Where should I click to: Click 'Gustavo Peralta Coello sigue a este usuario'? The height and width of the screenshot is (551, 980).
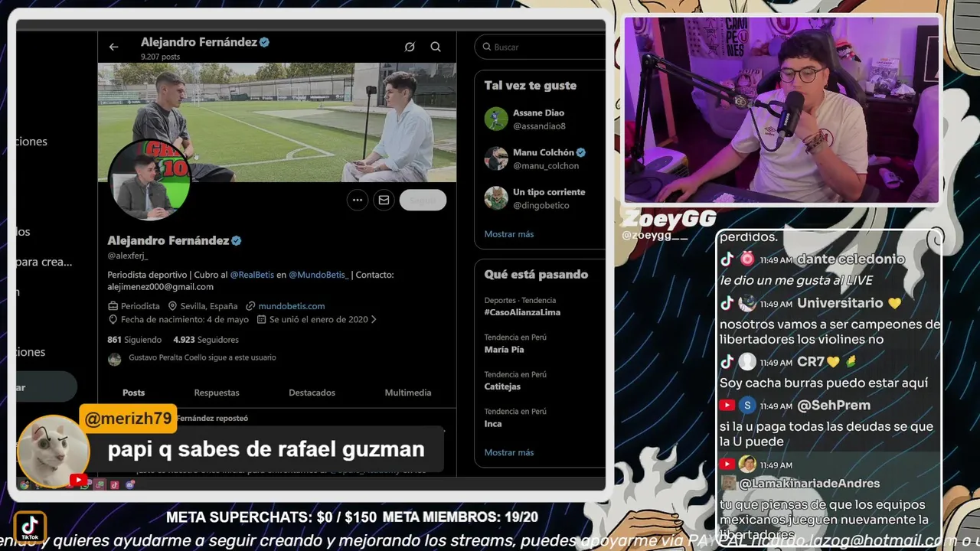click(202, 357)
